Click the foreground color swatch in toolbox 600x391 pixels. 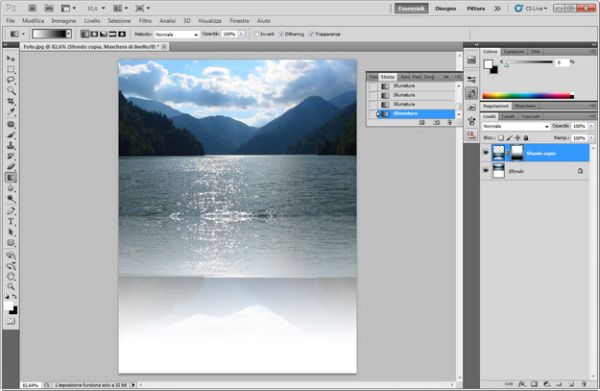click(x=8, y=306)
